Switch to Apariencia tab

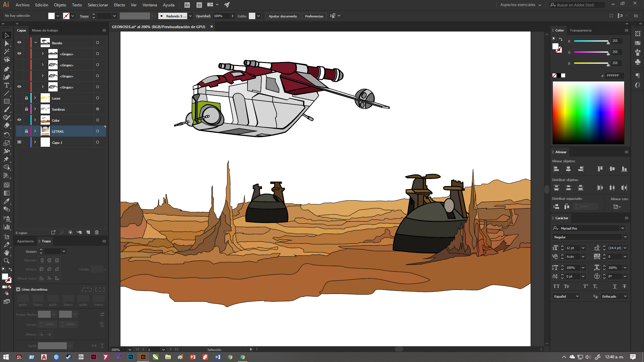[25, 241]
